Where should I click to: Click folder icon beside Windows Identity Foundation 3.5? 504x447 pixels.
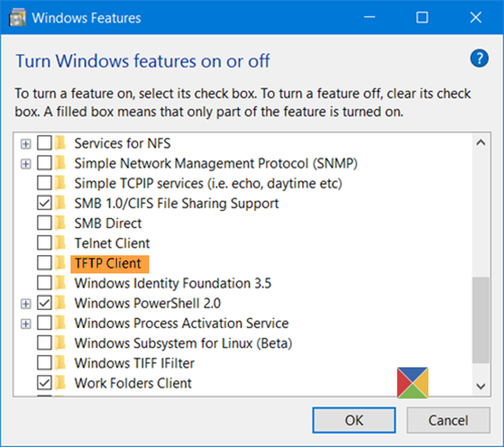(61, 283)
